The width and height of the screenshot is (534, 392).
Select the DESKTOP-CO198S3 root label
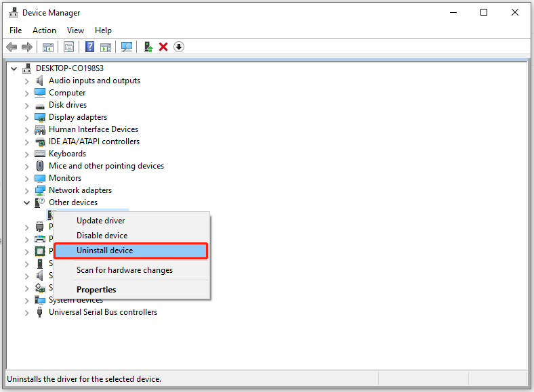point(70,68)
